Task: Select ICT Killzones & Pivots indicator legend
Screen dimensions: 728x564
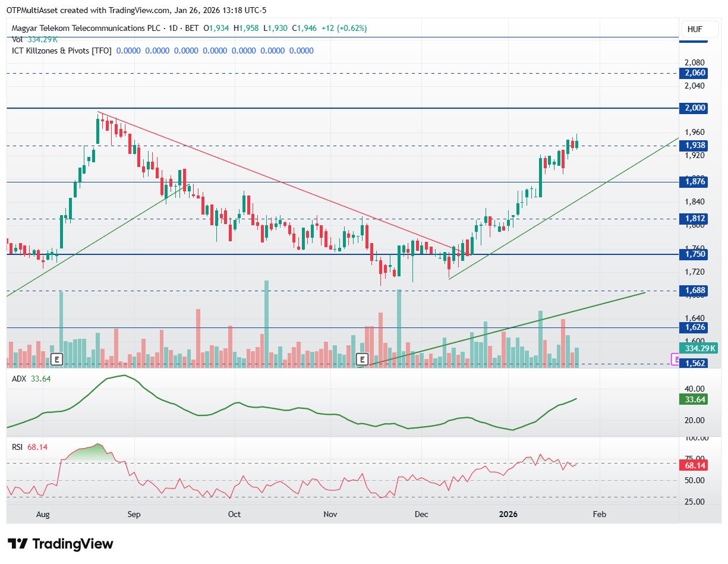Action: point(62,51)
